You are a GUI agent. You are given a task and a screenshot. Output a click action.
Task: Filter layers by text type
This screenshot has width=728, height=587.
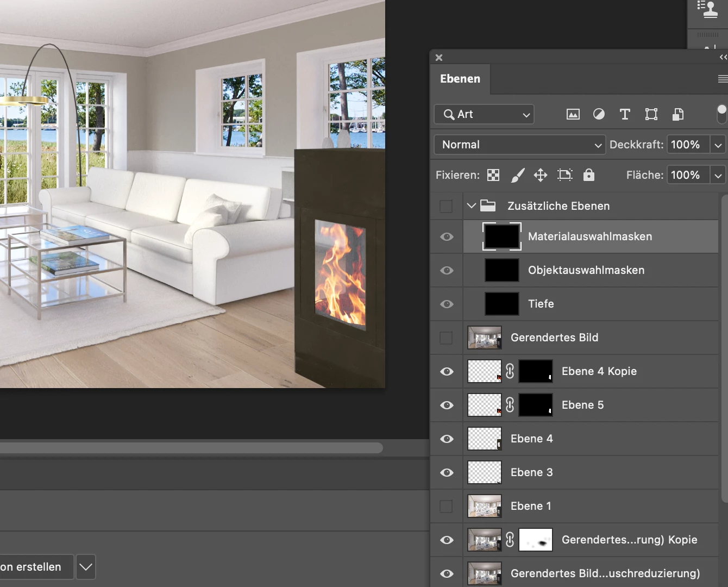(625, 114)
